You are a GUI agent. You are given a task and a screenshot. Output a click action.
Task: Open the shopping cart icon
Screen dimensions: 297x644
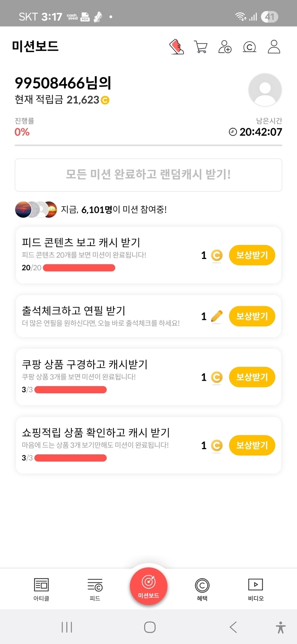[200, 47]
